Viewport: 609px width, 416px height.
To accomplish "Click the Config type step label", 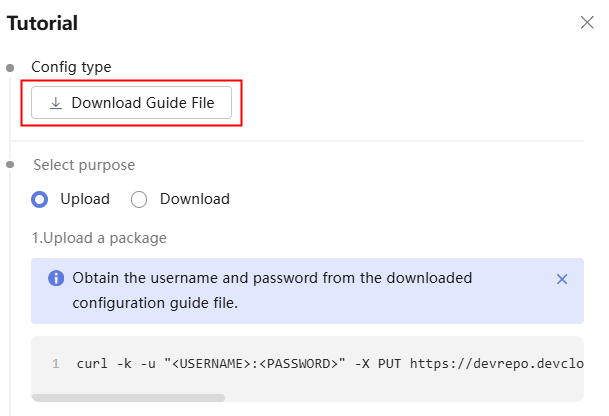I will (x=71, y=67).
